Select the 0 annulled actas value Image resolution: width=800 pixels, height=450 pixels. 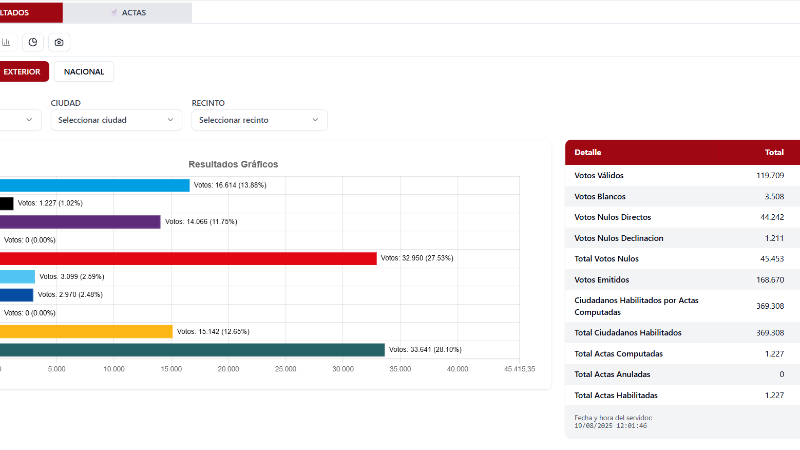[782, 374]
